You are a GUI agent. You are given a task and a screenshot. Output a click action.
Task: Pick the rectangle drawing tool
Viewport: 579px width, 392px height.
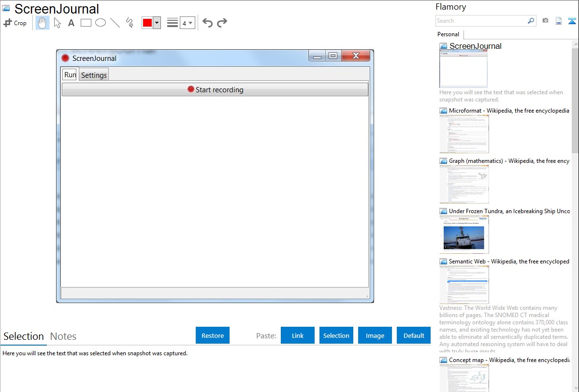[x=86, y=23]
